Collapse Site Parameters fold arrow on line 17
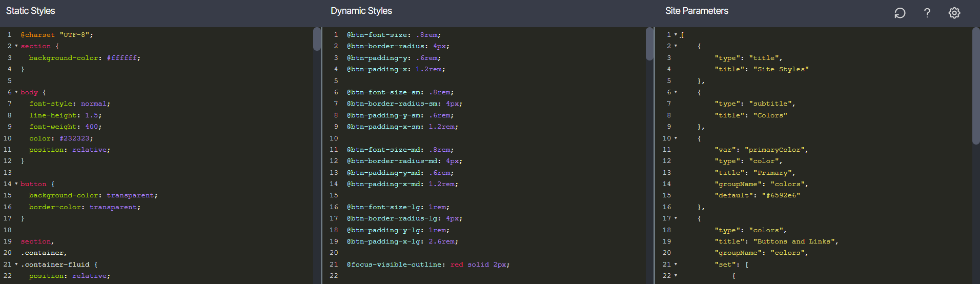The width and height of the screenshot is (980, 284). [x=676, y=218]
